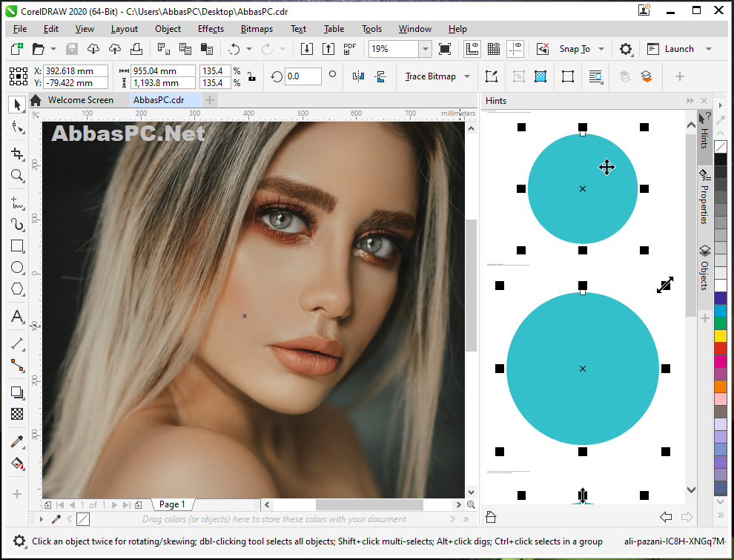Image resolution: width=734 pixels, height=560 pixels.
Task: Select the Color Eyedropper tool
Action: tap(17, 441)
